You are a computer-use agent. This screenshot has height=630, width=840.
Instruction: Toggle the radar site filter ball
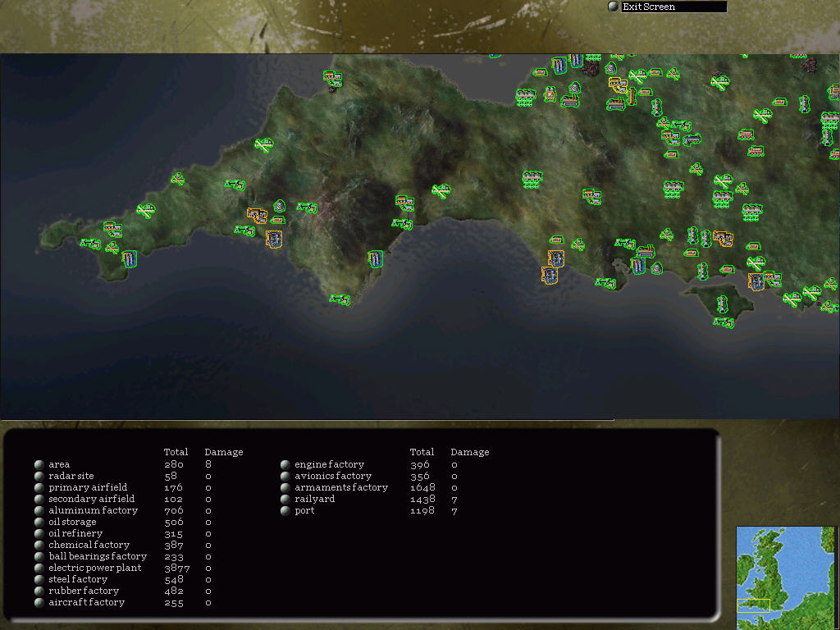(x=39, y=476)
